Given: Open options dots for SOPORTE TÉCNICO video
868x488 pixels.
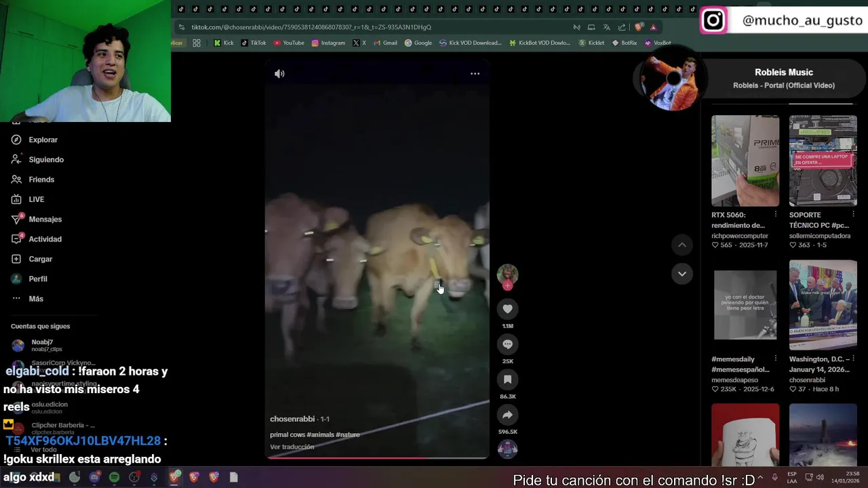Looking at the screenshot, I should (853, 214).
